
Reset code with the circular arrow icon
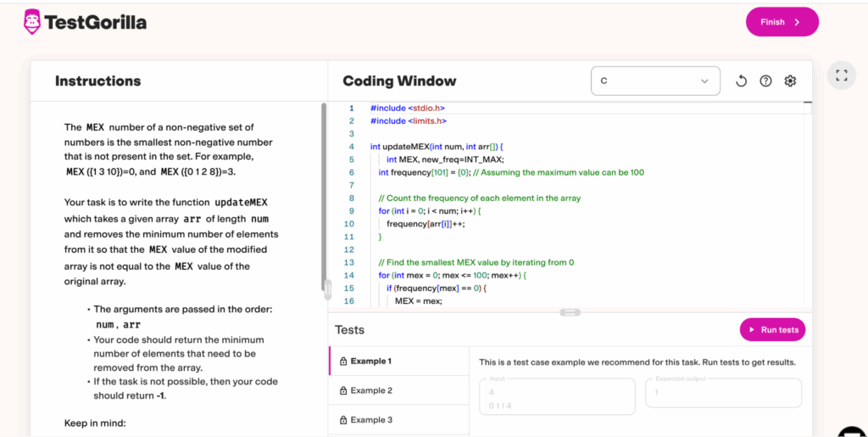point(741,81)
